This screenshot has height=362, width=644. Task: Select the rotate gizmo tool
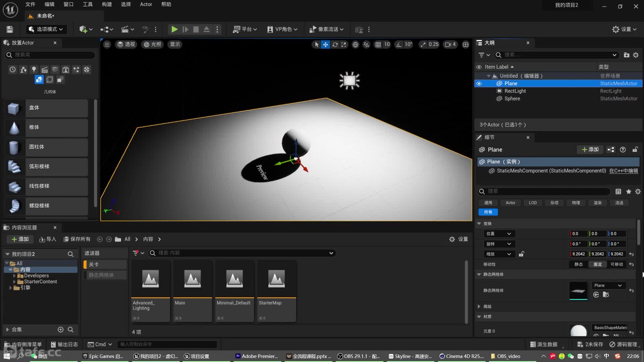[x=335, y=45]
